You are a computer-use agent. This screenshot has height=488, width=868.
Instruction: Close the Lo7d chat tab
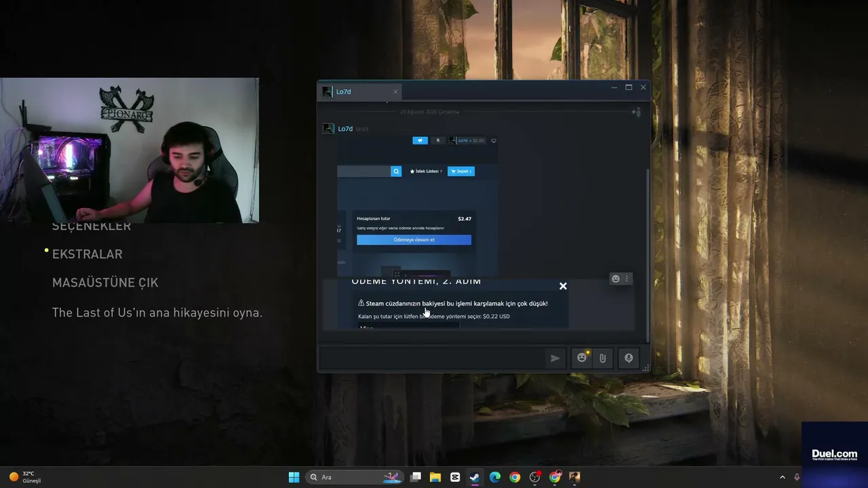point(395,91)
